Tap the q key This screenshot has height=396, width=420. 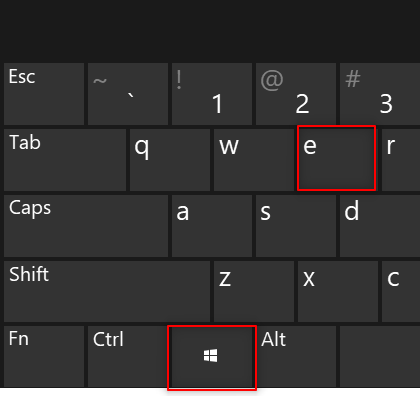(170, 160)
